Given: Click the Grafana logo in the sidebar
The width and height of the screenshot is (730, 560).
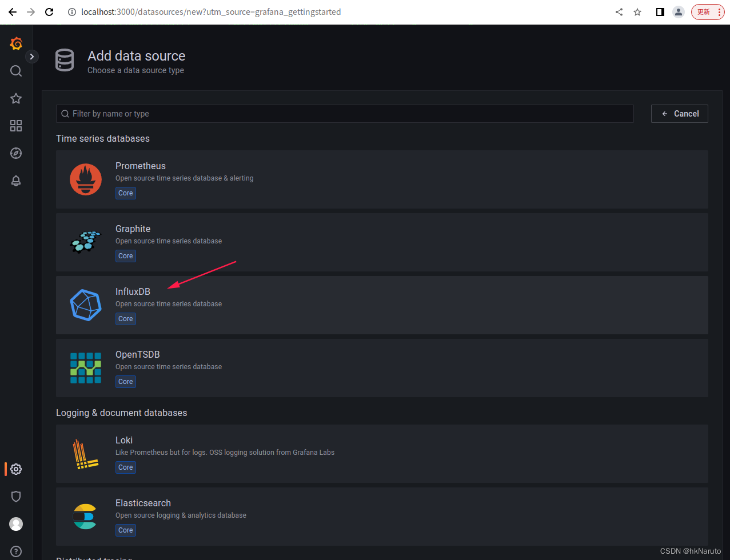Looking at the screenshot, I should [x=15, y=43].
